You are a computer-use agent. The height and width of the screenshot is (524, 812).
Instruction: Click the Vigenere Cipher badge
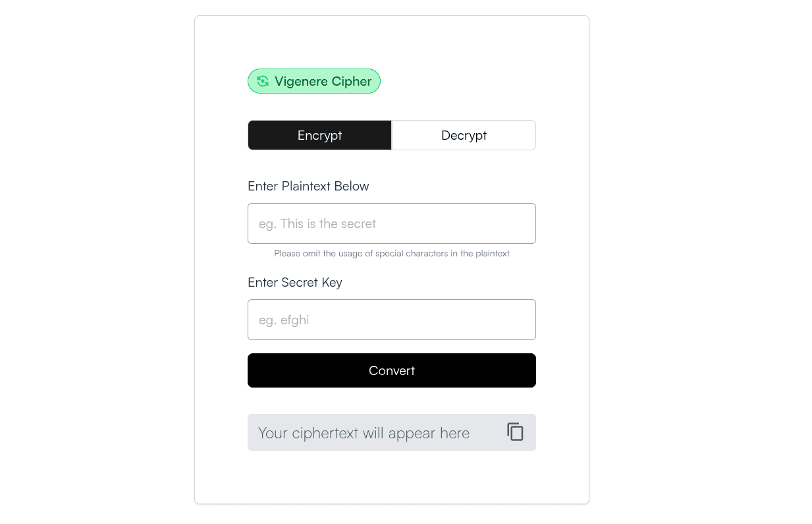(x=314, y=81)
